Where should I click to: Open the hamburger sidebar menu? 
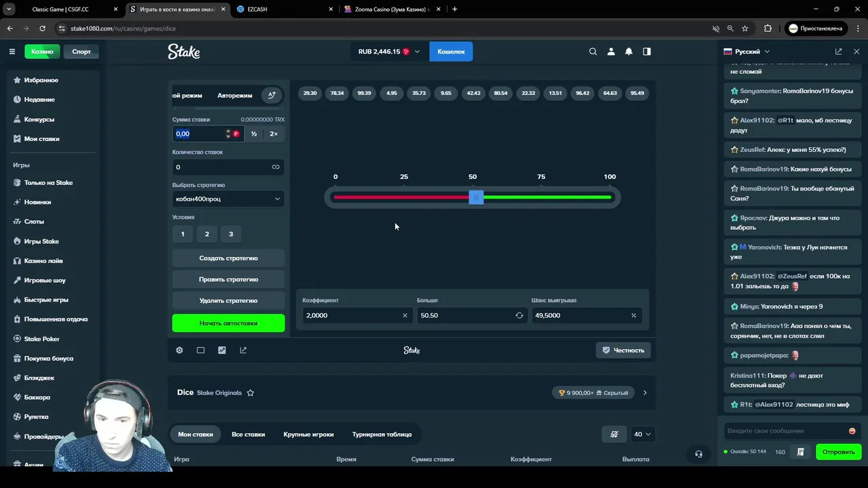point(12,52)
